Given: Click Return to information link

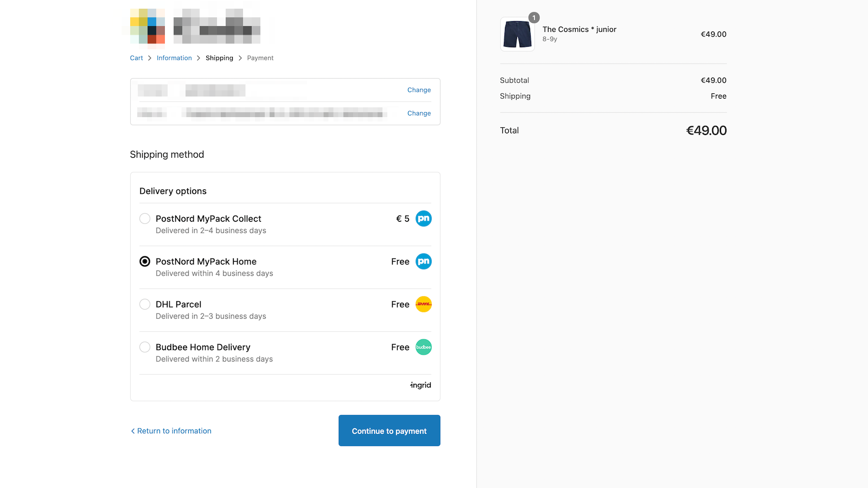Looking at the screenshot, I should pos(174,431).
